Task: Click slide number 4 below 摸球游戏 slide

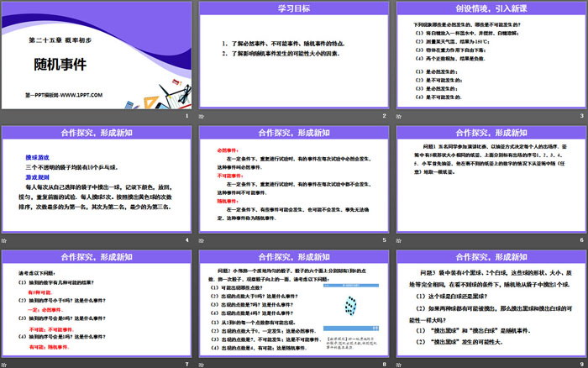Action: coord(186,240)
